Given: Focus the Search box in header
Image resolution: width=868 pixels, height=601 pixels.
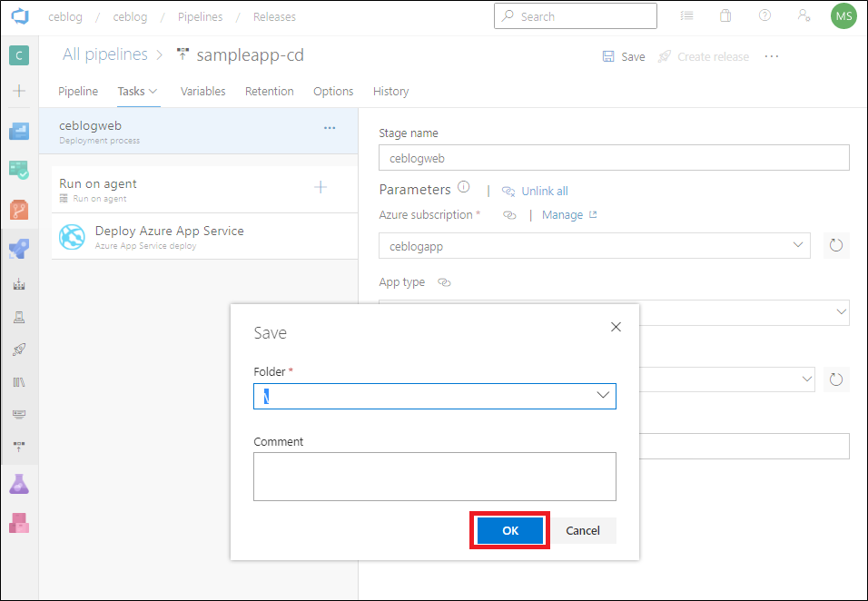Looking at the screenshot, I should click(575, 16).
